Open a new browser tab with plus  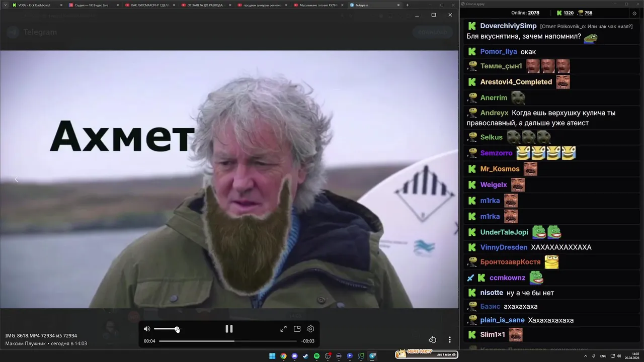408,5
